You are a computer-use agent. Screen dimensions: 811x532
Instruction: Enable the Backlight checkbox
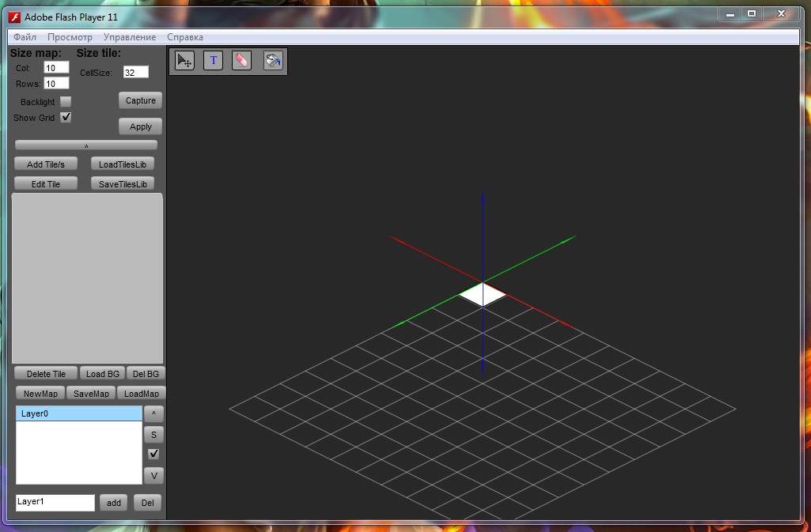pyautogui.click(x=66, y=101)
